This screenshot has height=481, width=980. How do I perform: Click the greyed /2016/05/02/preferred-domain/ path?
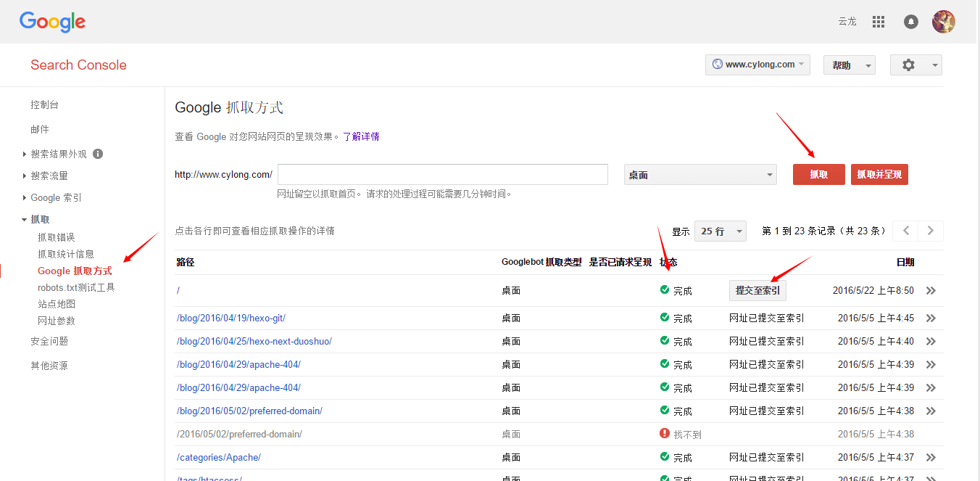click(x=239, y=434)
